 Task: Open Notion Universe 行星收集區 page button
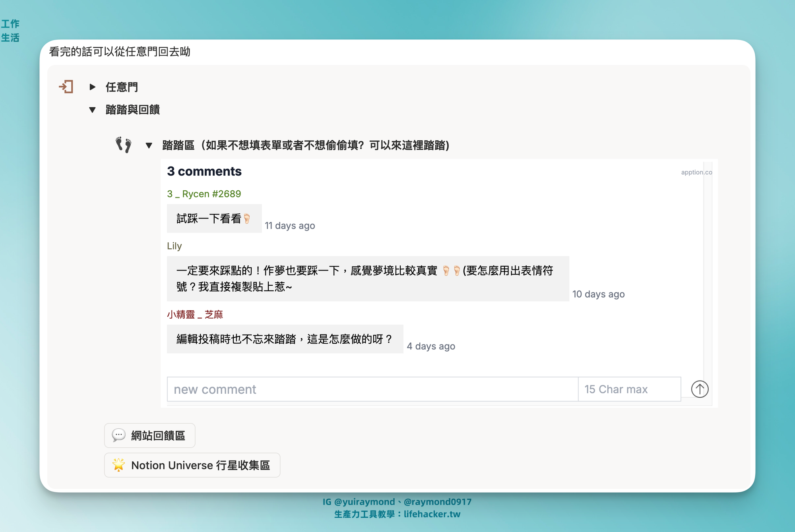[200, 465]
